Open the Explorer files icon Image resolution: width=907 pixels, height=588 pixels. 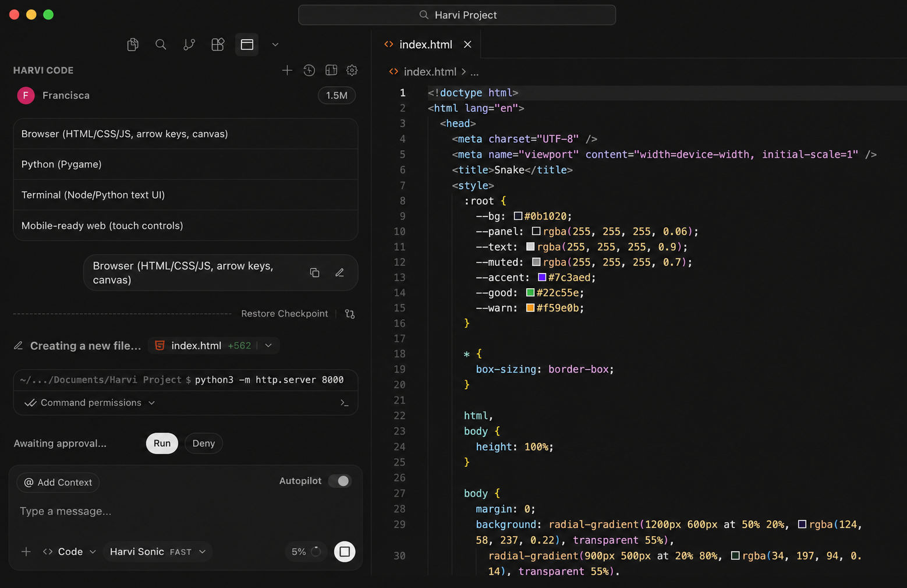133,44
